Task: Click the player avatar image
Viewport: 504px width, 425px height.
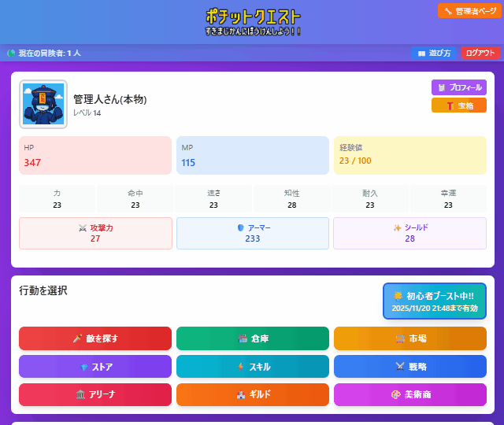Action: click(43, 104)
